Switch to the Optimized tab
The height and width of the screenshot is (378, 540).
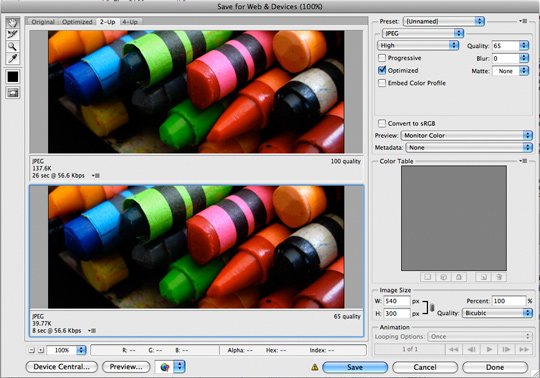click(77, 22)
